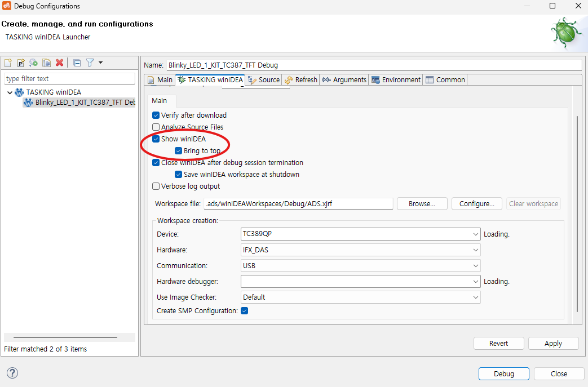The height and width of the screenshot is (387, 588).
Task: Open the Device dropdown showing TC389QP
Action: 360,234
